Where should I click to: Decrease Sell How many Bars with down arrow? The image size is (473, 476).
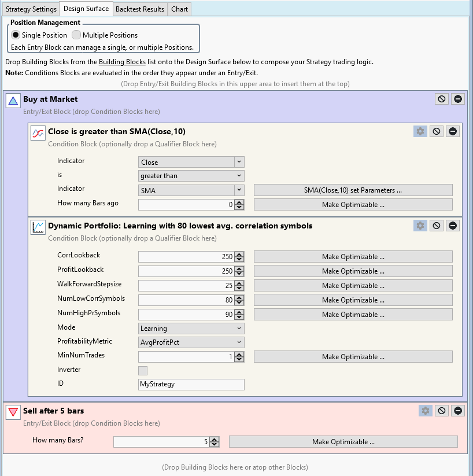(x=215, y=444)
